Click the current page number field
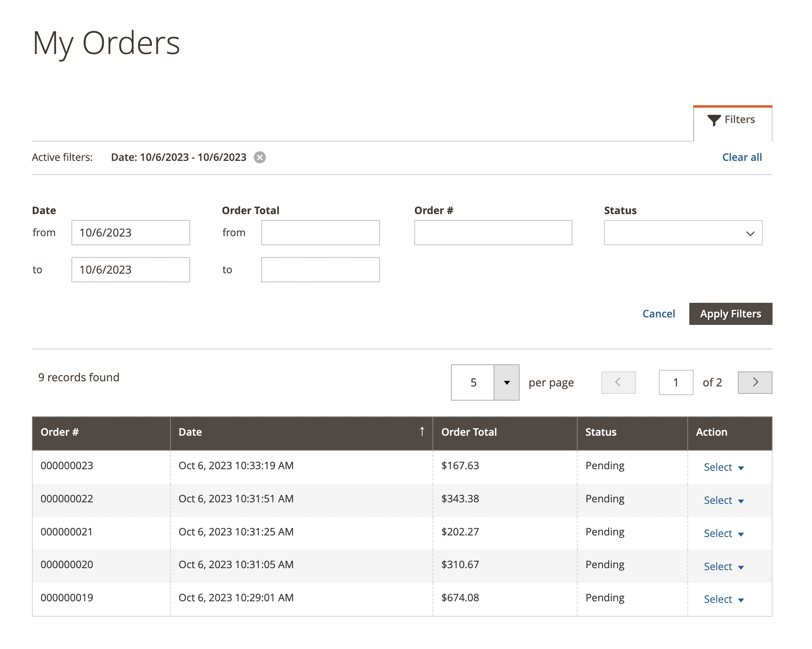Screen dimensions: 812x649 (675, 382)
